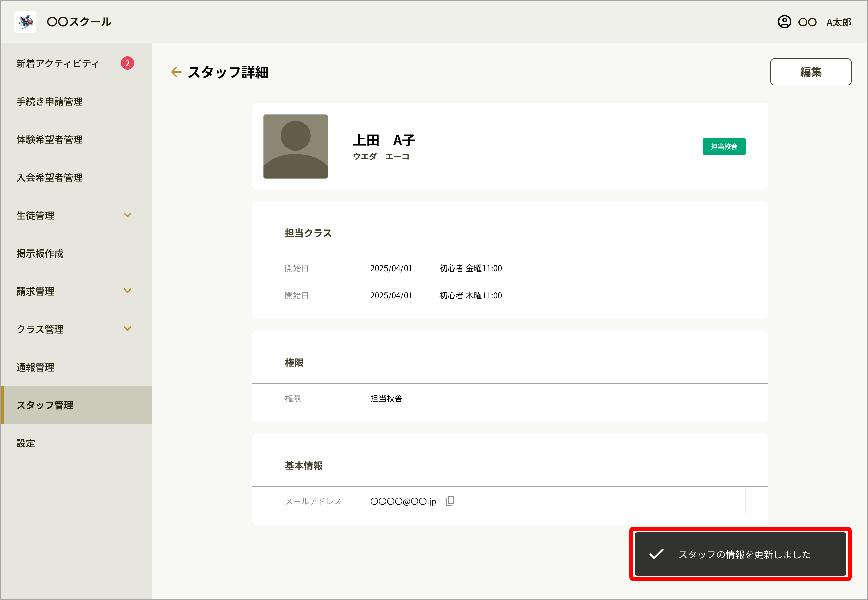Image resolution: width=868 pixels, height=600 pixels.
Task: Click class 初心者 金曜11:00
Action: 471,268
